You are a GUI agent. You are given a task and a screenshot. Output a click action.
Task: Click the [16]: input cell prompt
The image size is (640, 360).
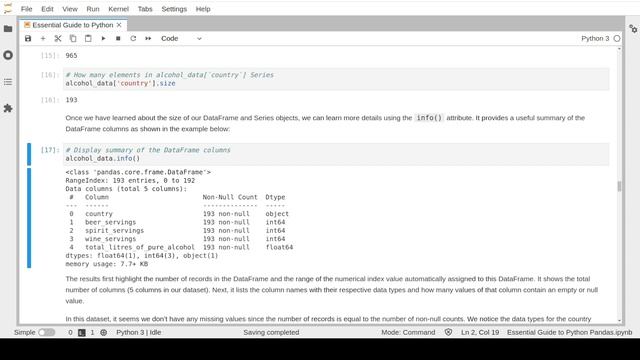point(50,75)
